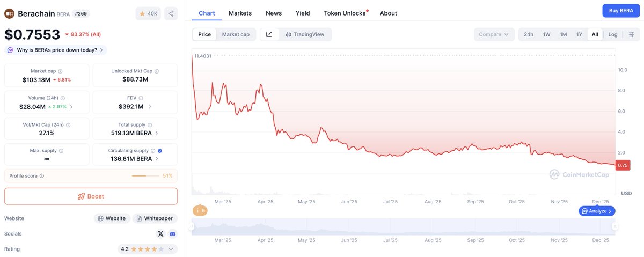Image resolution: width=644 pixels, height=257 pixels.
Task: Show FDV info tooltip icon
Action: [x=141, y=98]
